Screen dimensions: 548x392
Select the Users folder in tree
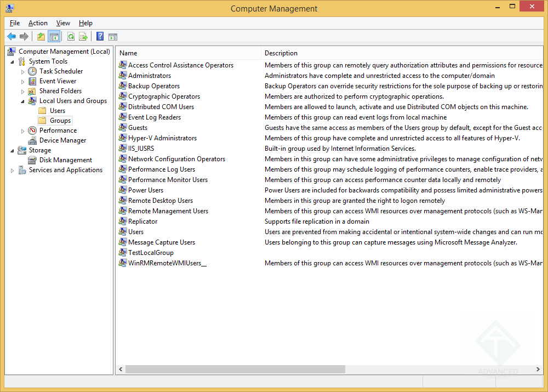pyautogui.click(x=58, y=111)
